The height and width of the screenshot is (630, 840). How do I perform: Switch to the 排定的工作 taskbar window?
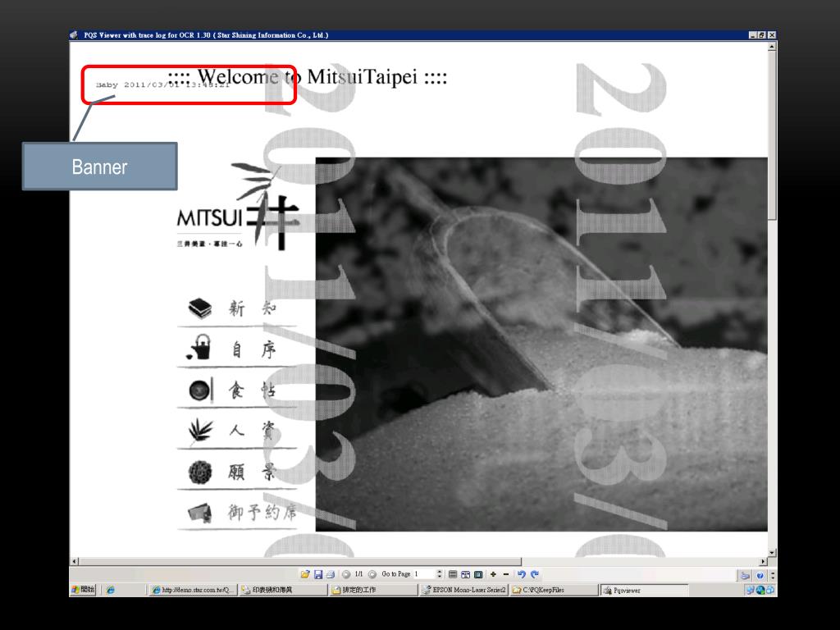[x=373, y=590]
